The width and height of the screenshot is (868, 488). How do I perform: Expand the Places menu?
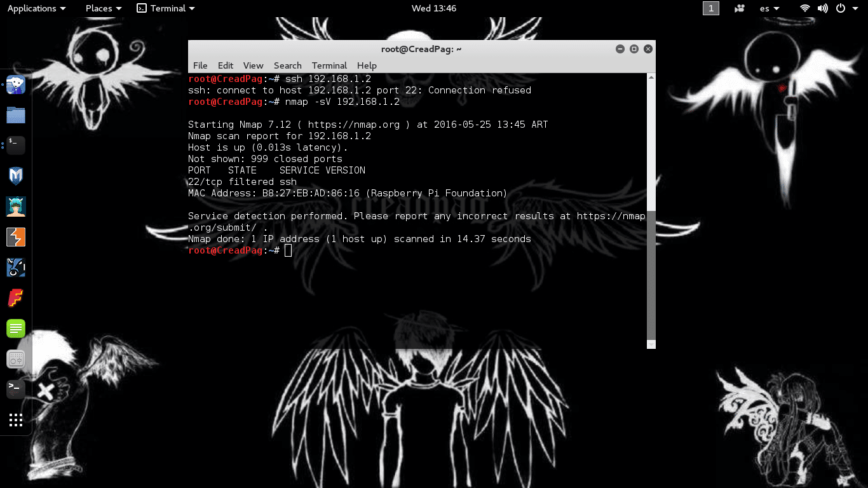98,8
